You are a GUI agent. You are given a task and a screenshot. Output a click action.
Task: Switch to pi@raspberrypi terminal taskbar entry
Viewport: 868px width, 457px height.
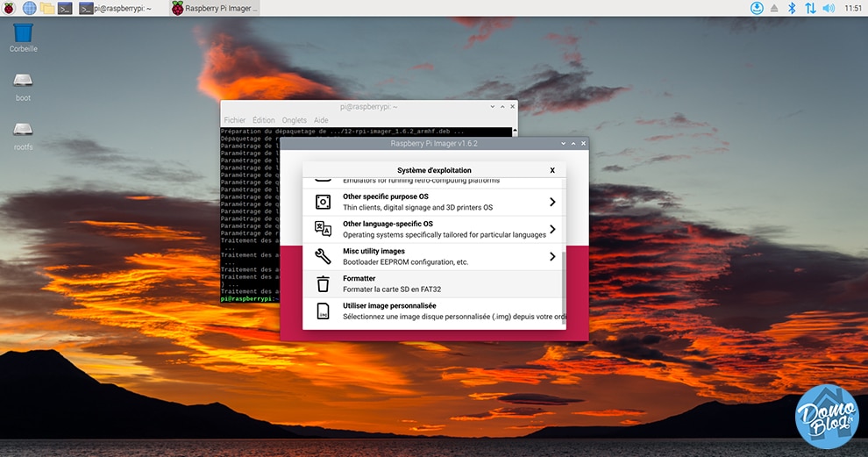tap(115, 8)
